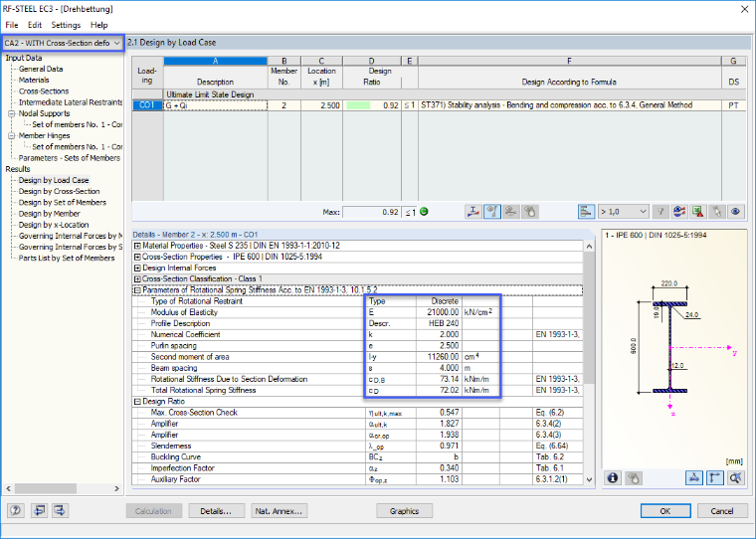Click the tree panel horizontal scrollbar thumb

pos(46,488)
